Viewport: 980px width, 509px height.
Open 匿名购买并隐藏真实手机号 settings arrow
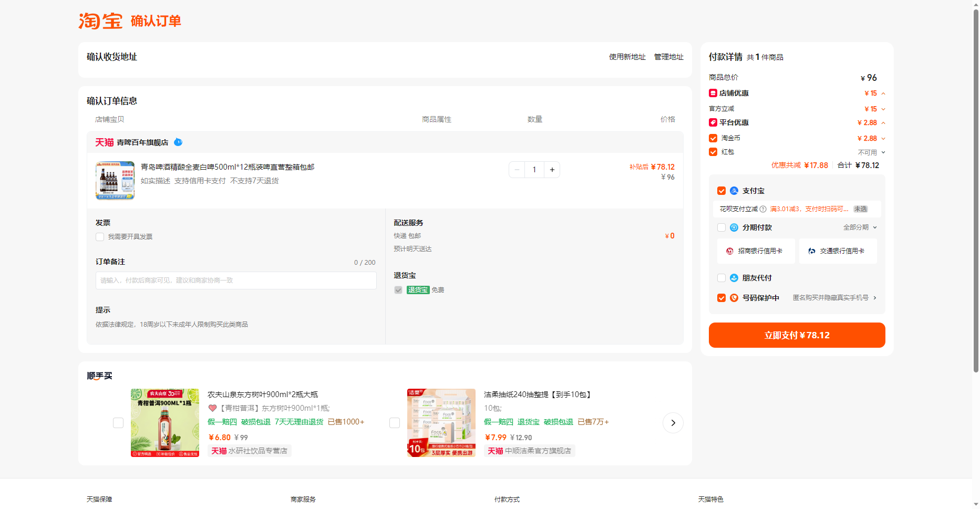point(875,298)
